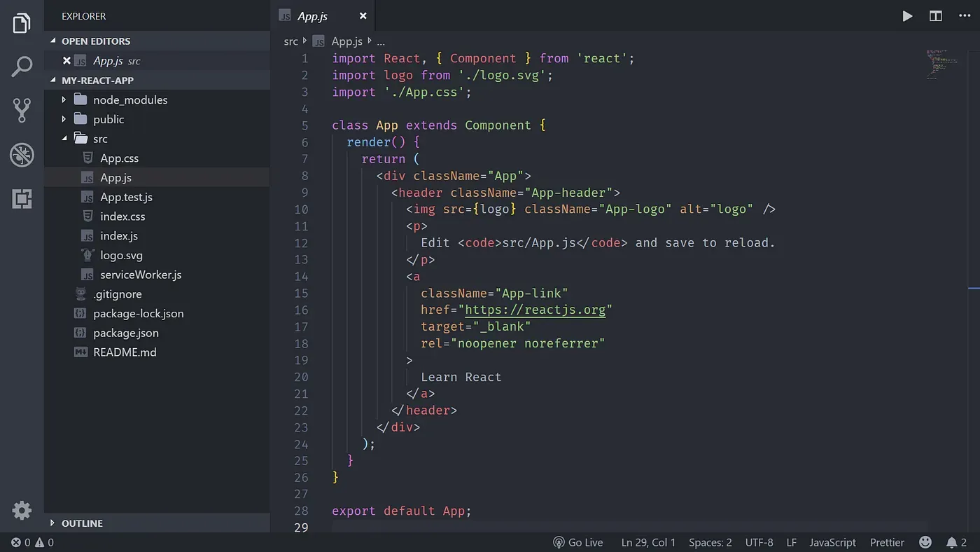The image size is (980, 552).
Task: Collapse the src folder
Action: coord(64,139)
